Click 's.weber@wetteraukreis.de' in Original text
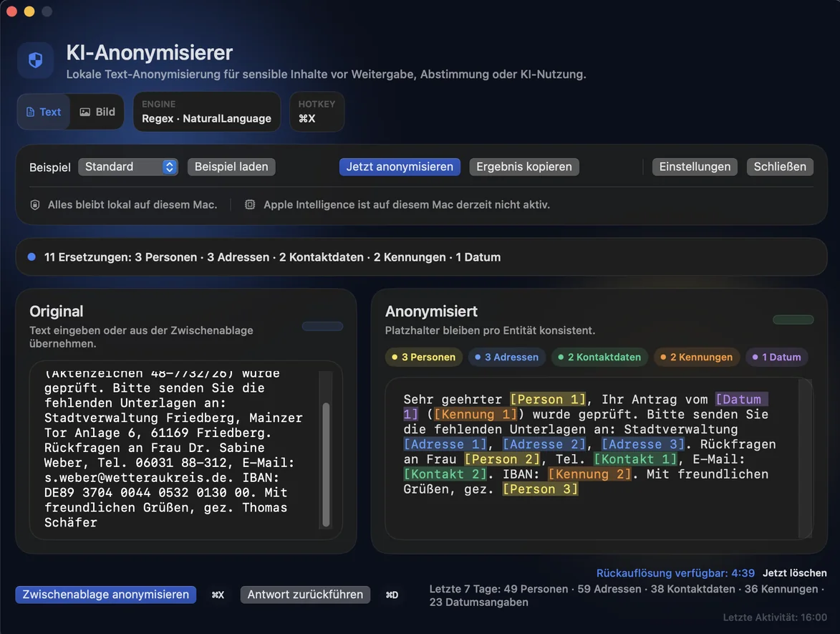 pos(137,478)
